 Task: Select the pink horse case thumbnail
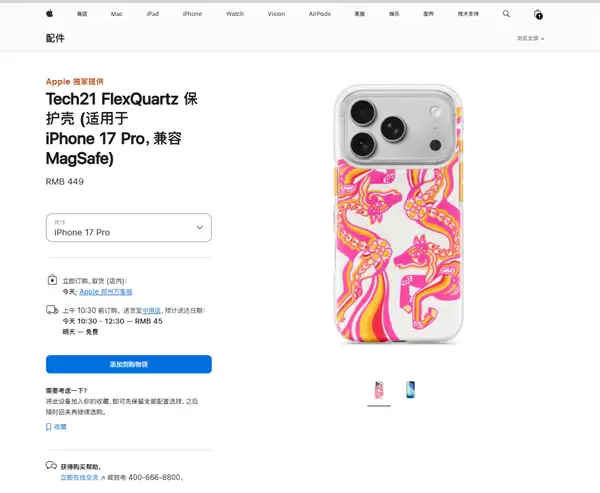coord(380,390)
